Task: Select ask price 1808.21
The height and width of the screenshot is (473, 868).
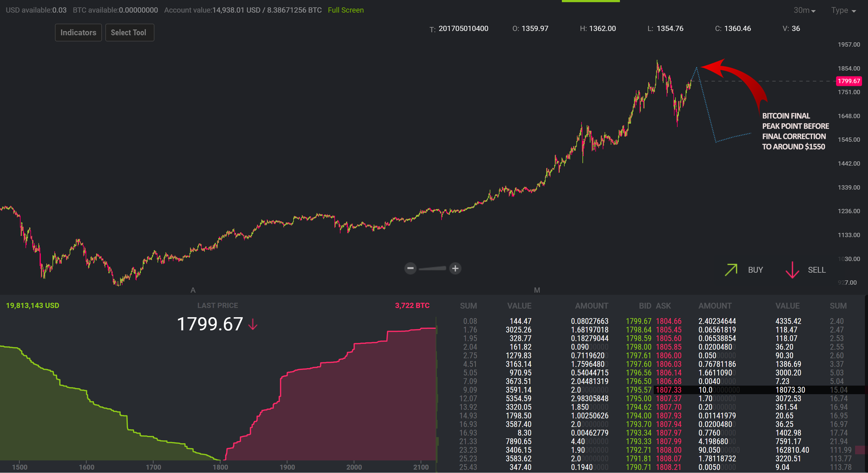Action: [669, 467]
